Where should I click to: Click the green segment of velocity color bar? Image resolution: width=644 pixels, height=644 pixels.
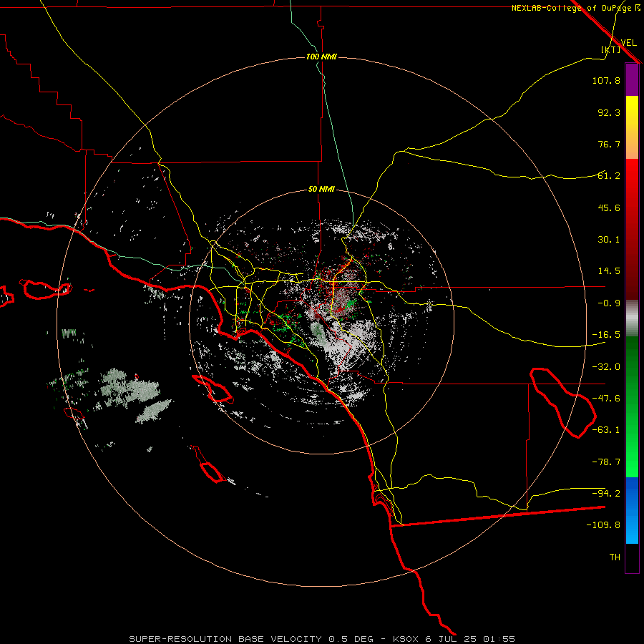coord(632,406)
